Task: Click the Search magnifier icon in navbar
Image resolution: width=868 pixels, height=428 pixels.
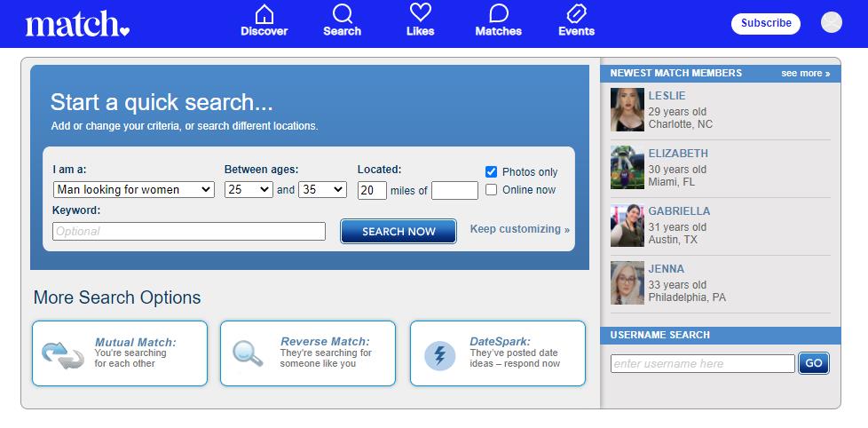Action: pos(342,13)
